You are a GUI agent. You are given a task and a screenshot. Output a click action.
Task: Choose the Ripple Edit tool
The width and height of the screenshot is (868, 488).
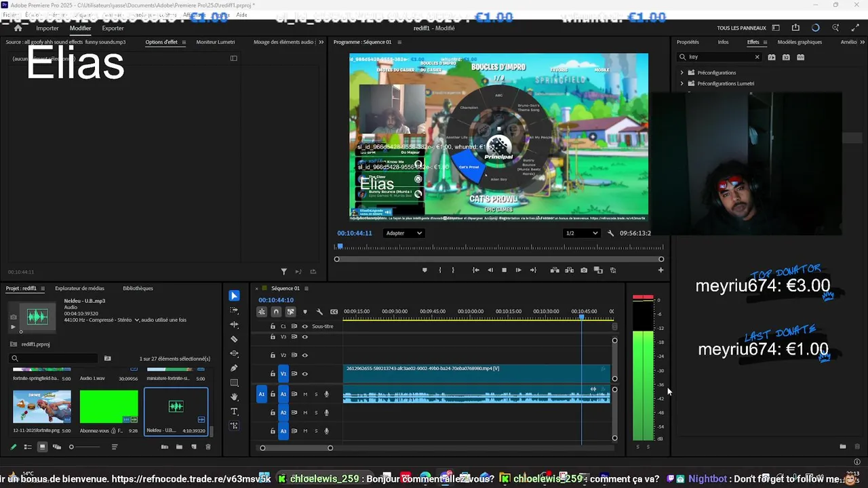[x=234, y=325]
